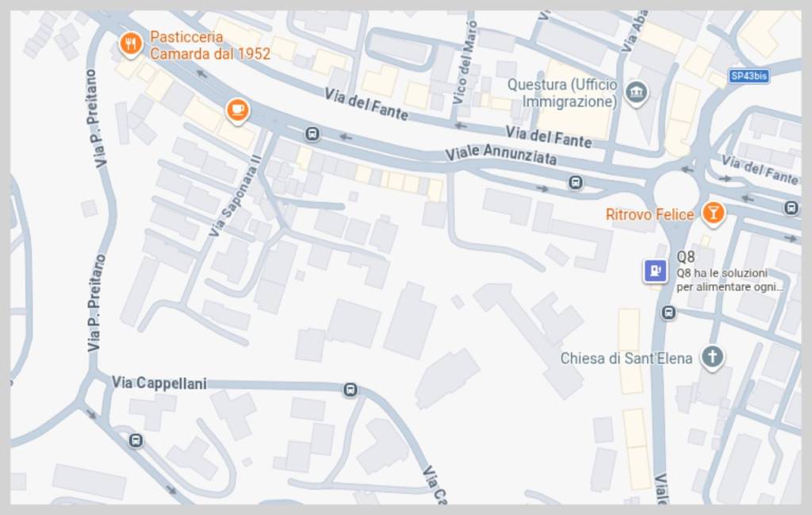Click the bus stop on Via Cappellani

(x=350, y=390)
